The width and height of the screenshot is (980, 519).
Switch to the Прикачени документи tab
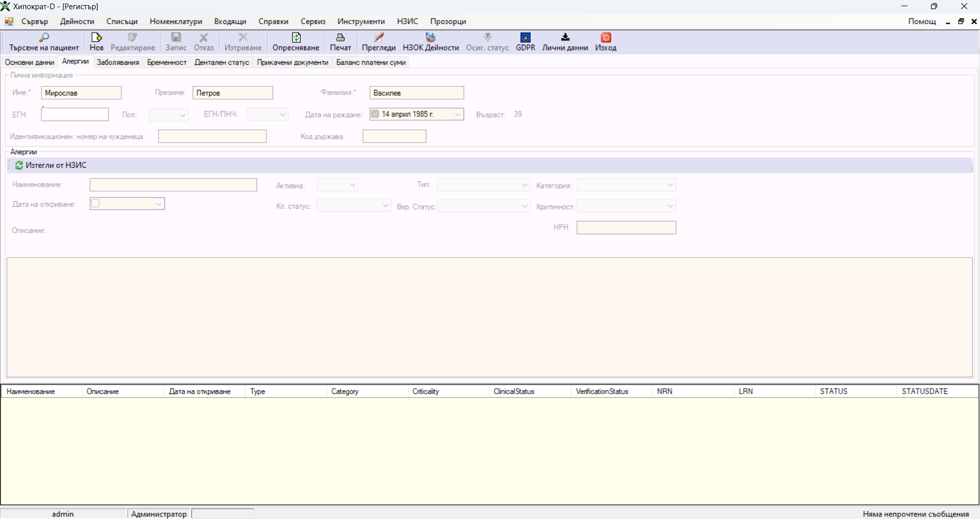(292, 62)
